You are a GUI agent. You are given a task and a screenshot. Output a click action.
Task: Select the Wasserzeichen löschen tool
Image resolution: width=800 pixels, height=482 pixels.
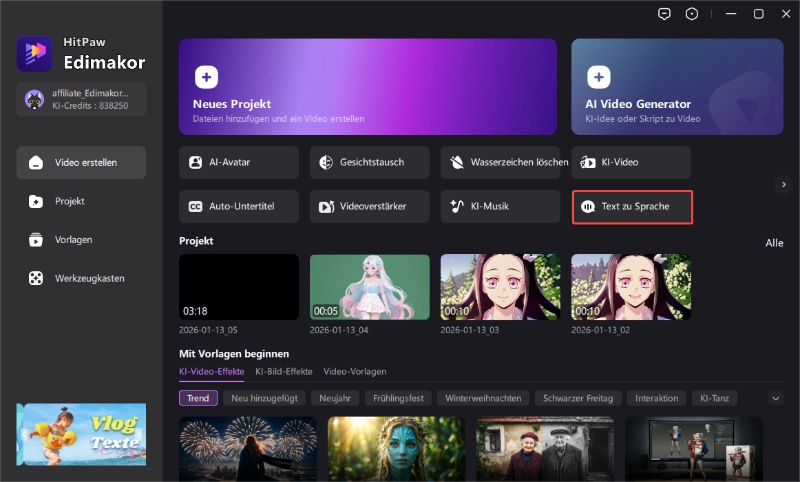501,162
